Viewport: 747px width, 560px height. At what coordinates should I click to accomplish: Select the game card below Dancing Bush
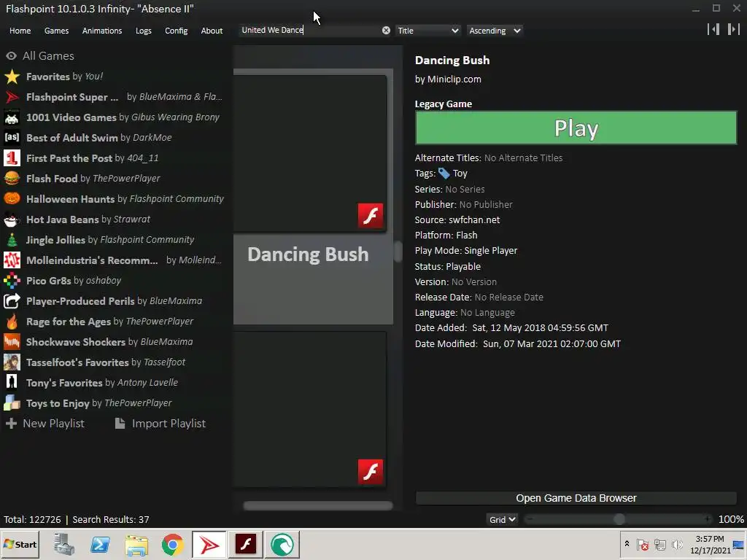pyautogui.click(x=309, y=410)
